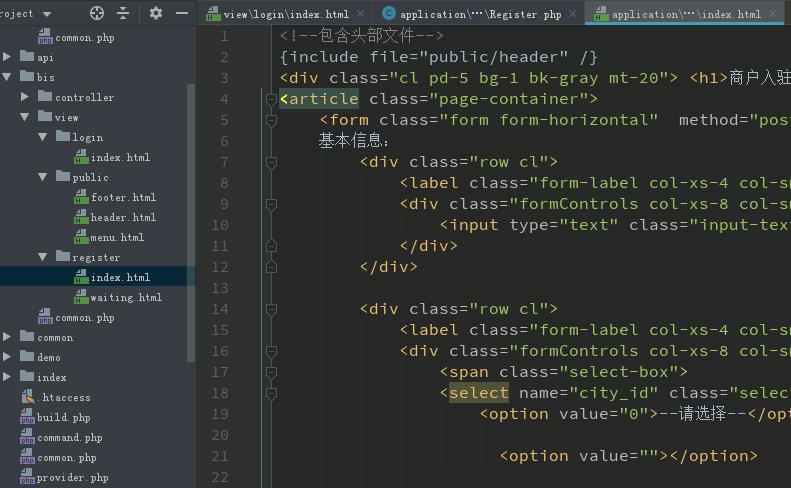791x488 pixels.
Task: Open header.html file
Action: pos(123,218)
